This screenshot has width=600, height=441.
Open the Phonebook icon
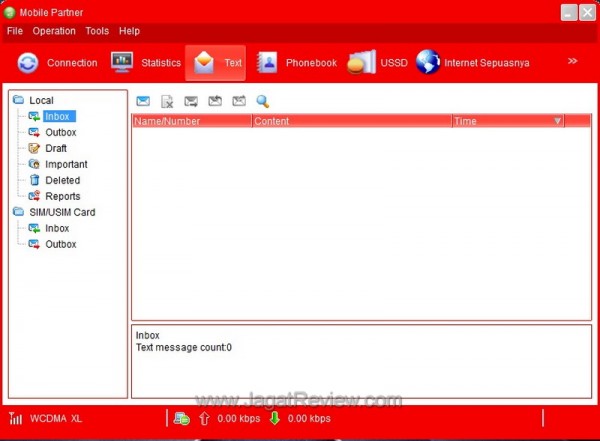pos(266,63)
